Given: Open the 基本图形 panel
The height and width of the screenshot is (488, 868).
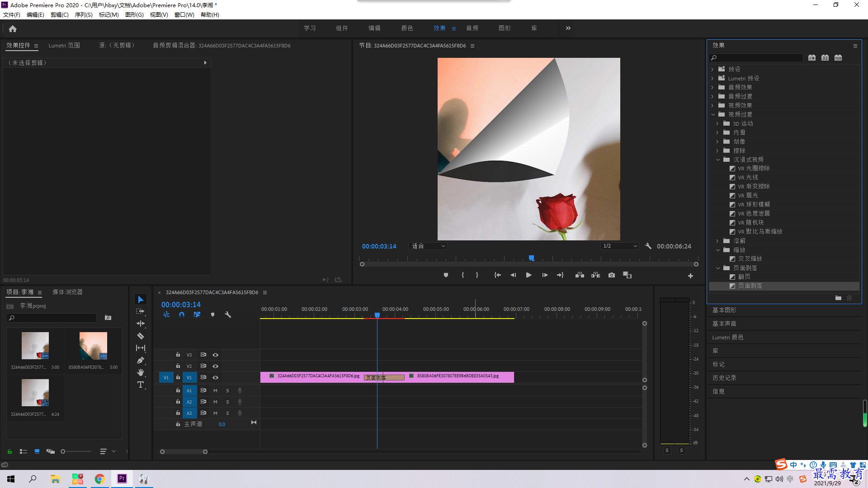Looking at the screenshot, I should point(724,310).
